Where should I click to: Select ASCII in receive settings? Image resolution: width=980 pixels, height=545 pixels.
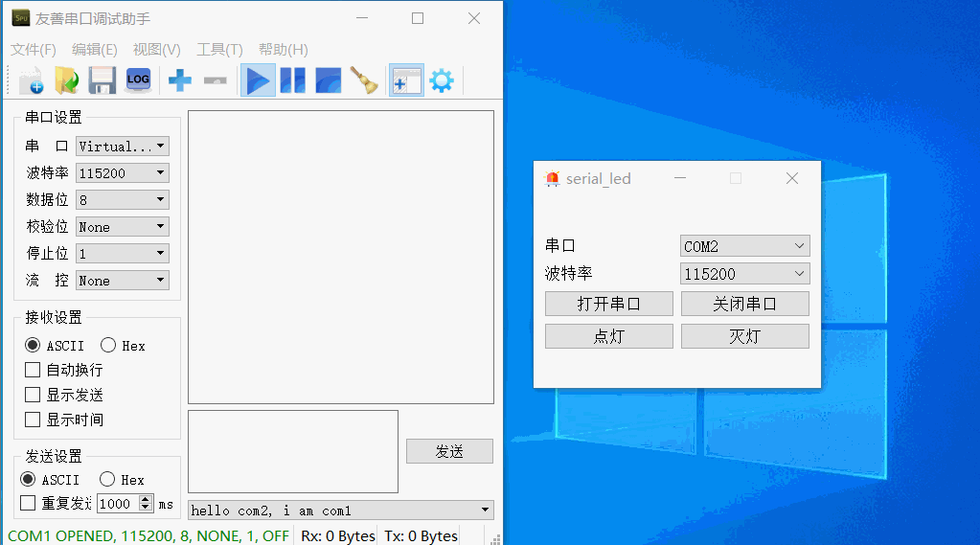point(55,346)
